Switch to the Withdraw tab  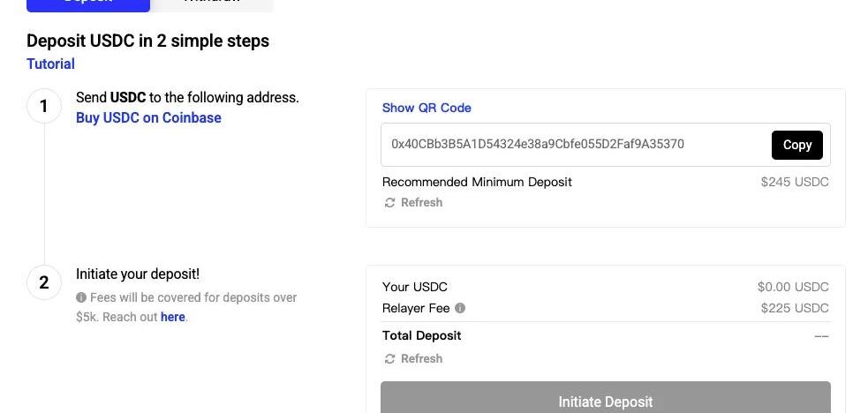pos(212,4)
